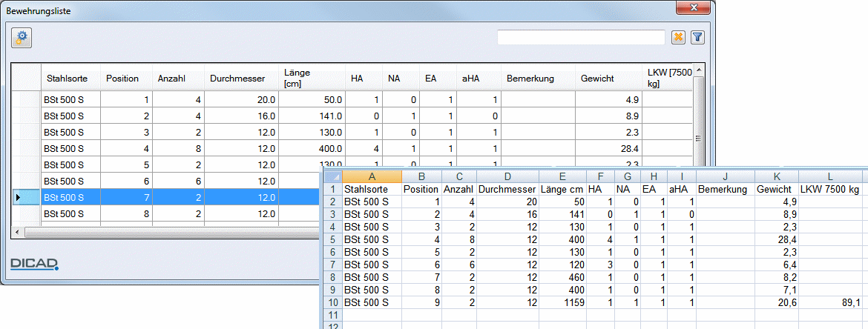Select the highlighted BSt 500 S row 7 cell
This screenshot has height=329, width=868.
pos(71,197)
